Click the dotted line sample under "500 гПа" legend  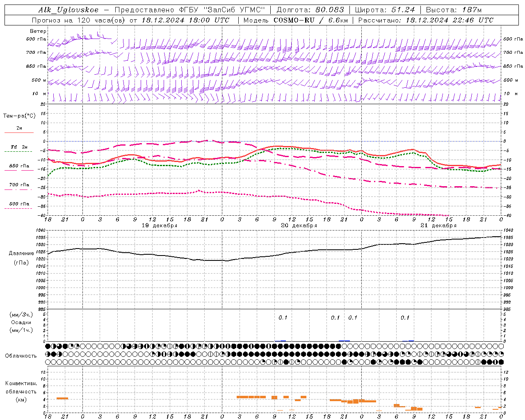pos(19,208)
